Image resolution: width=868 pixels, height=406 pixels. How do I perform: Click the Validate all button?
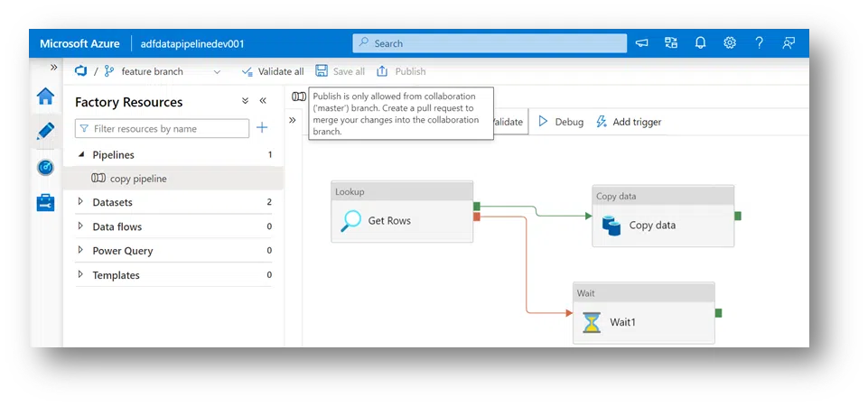[x=273, y=71]
